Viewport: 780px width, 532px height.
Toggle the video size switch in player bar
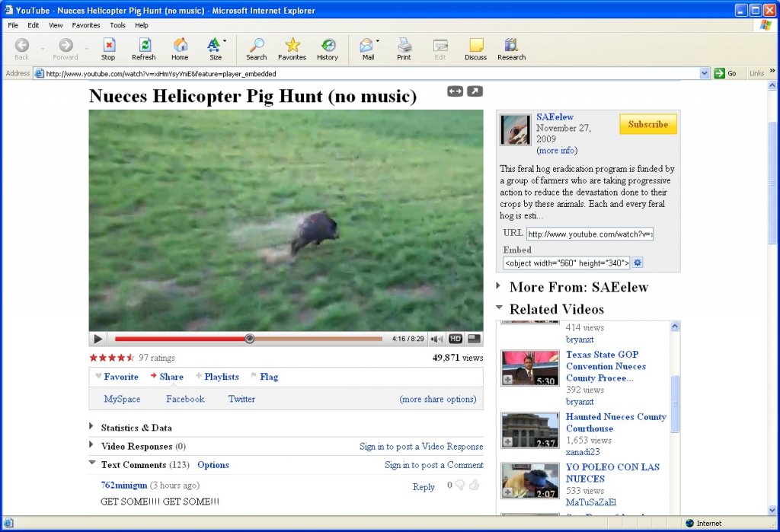[x=474, y=339]
